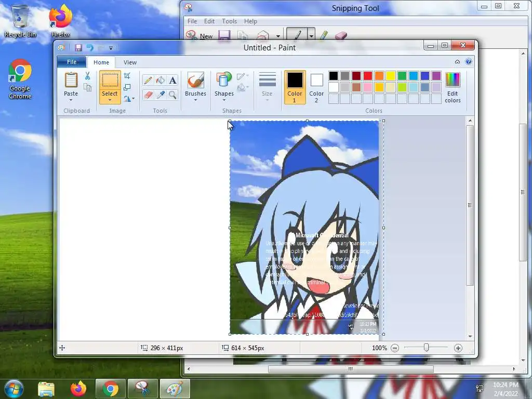Activate Color 2 background button
532x399 pixels.
[316, 87]
